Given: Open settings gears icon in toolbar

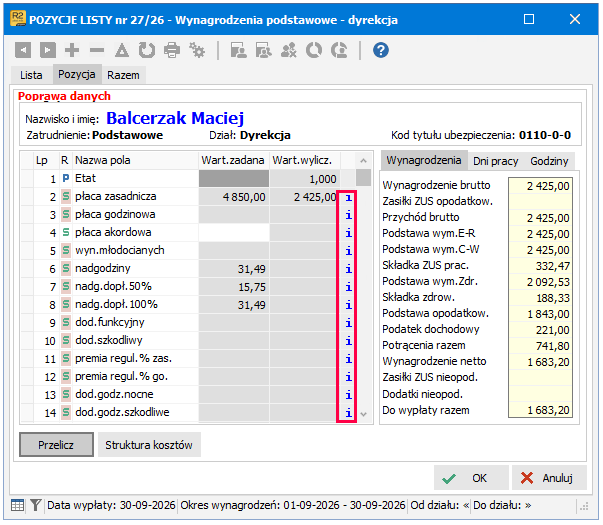Looking at the screenshot, I should coord(197,50).
